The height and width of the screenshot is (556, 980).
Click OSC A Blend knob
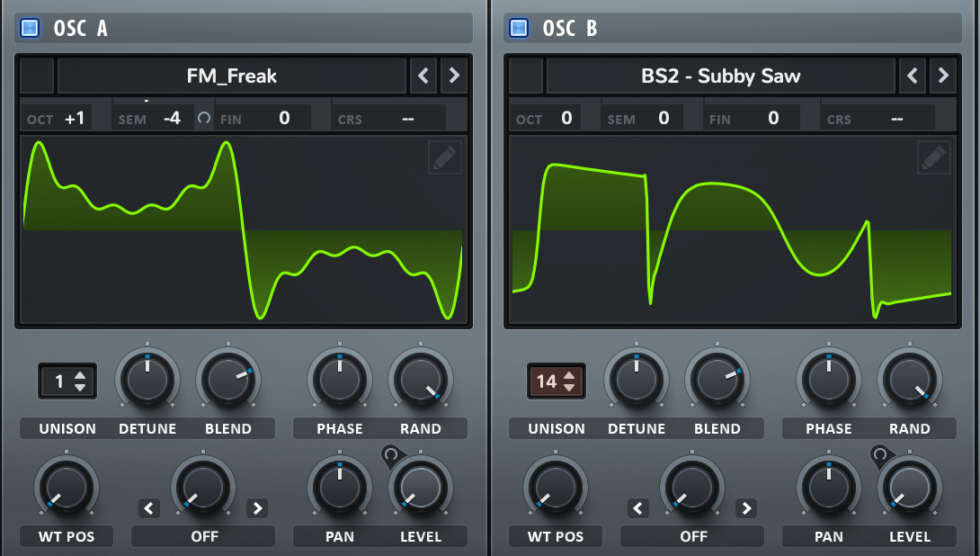[x=228, y=380]
